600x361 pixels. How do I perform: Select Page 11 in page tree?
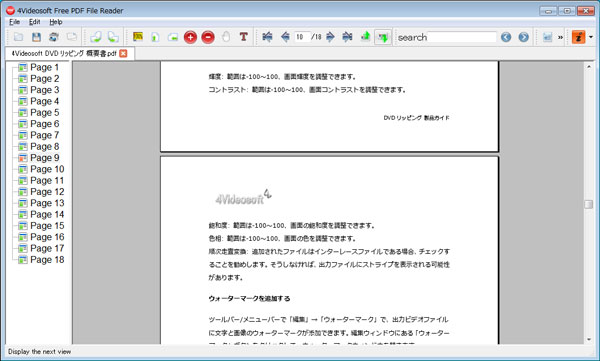pos(47,180)
